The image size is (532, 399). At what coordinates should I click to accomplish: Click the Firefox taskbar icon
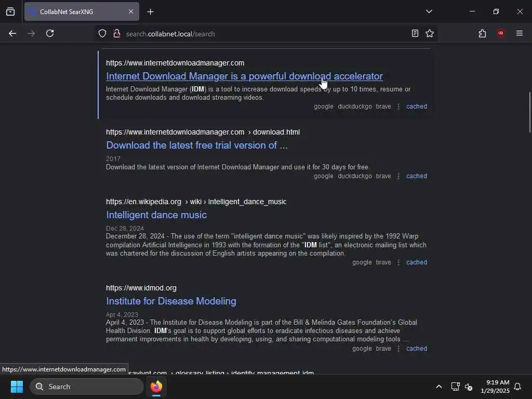click(x=156, y=387)
